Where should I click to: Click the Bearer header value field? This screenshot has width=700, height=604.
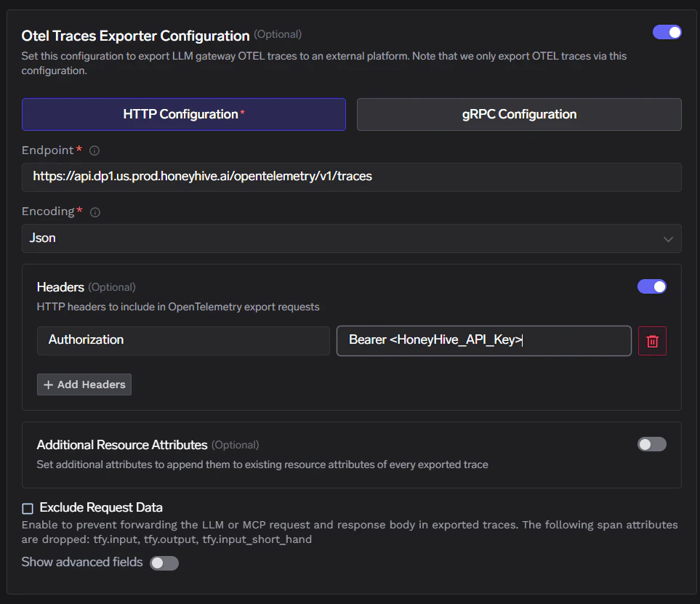[484, 341]
